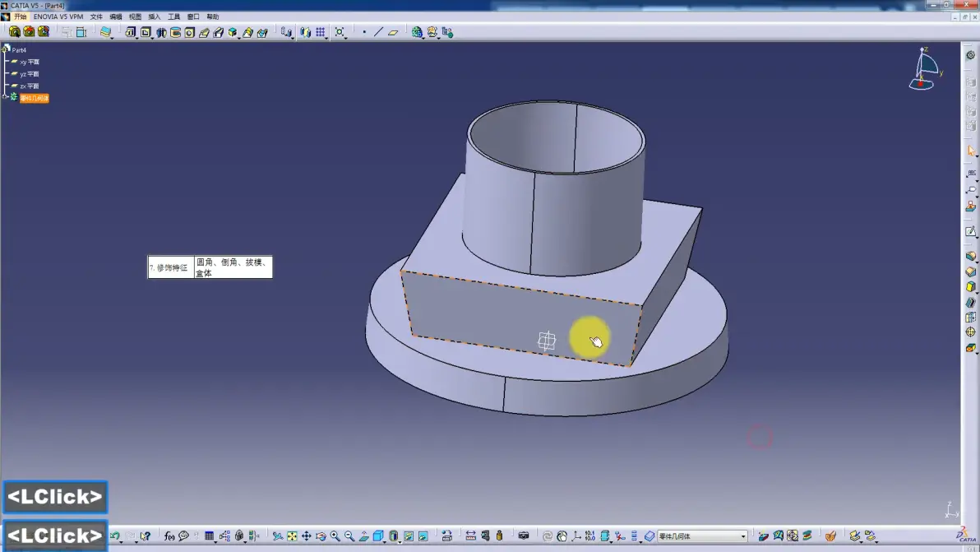Click the select arrow tool in right toolbar
Viewport: 980px width, 552px height.
click(x=971, y=151)
